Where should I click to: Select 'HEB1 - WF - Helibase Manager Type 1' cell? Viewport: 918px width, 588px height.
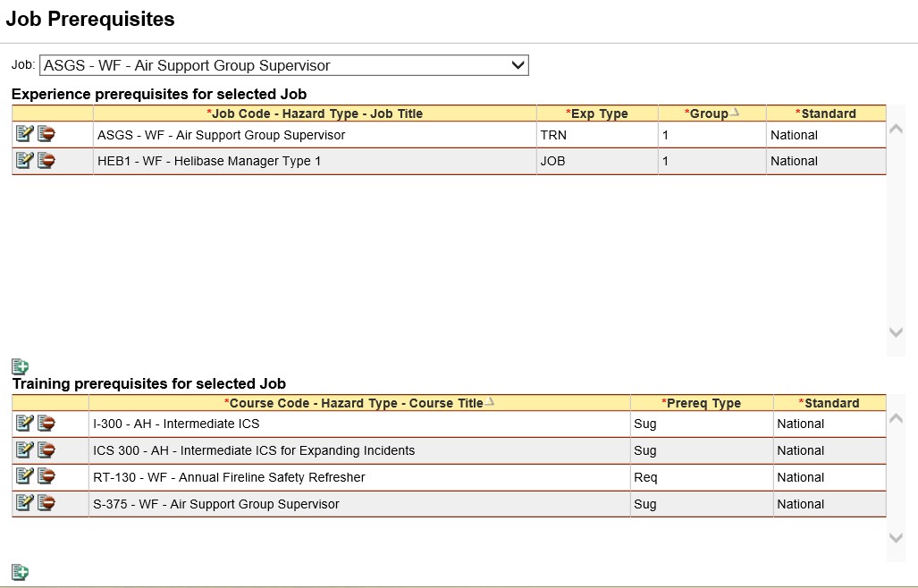(x=315, y=161)
